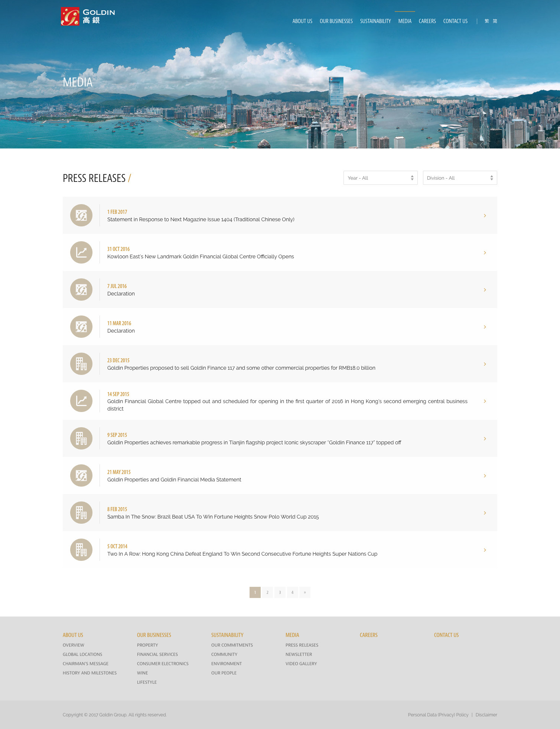Viewport: 560px width, 729px height.
Task: Switch to Traditional Chinese language
Action: tap(487, 21)
